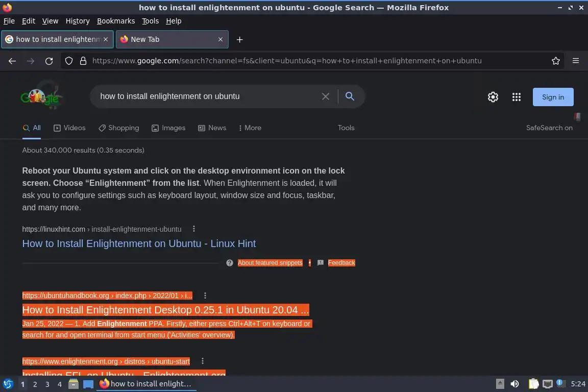Show desktop using taskbar icon

pos(88,384)
